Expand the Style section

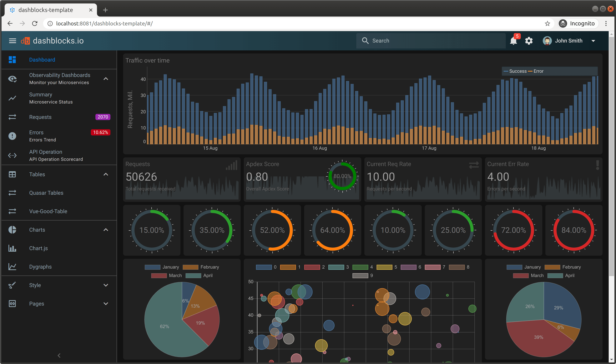coord(106,285)
